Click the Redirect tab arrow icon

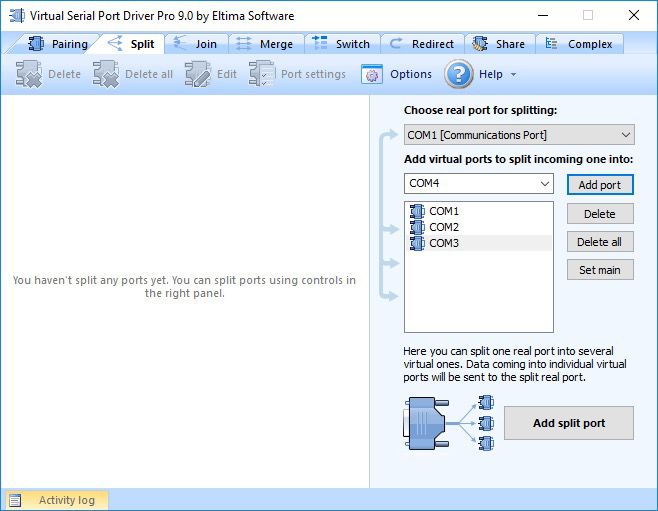coord(396,43)
